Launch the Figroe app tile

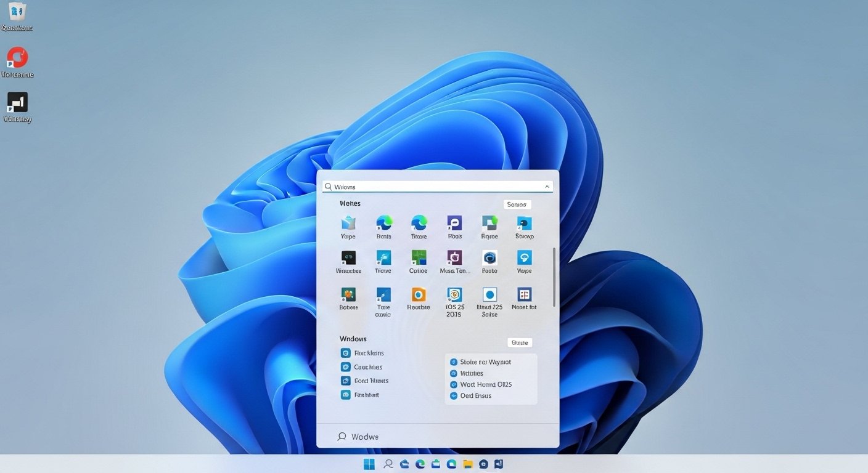[x=489, y=225]
